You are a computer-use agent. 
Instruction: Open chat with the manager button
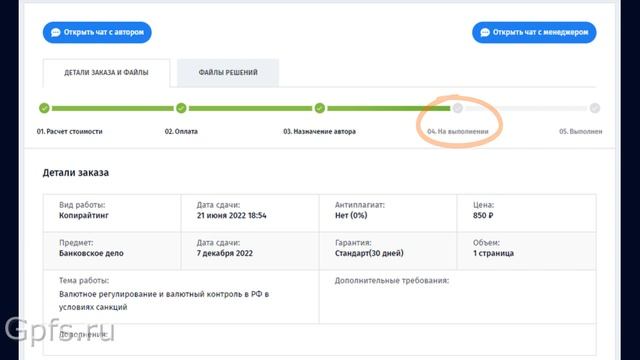coord(534,32)
